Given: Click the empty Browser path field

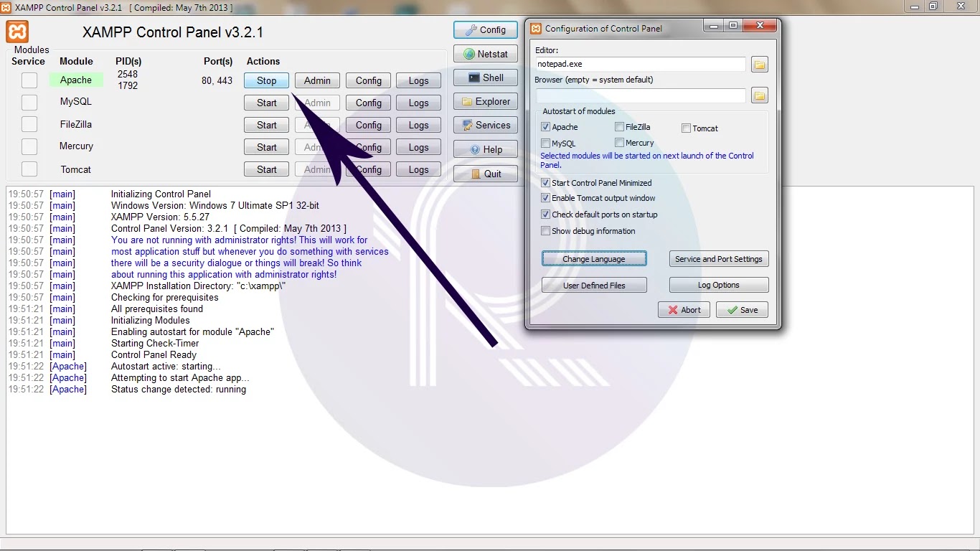Looking at the screenshot, I should point(641,95).
